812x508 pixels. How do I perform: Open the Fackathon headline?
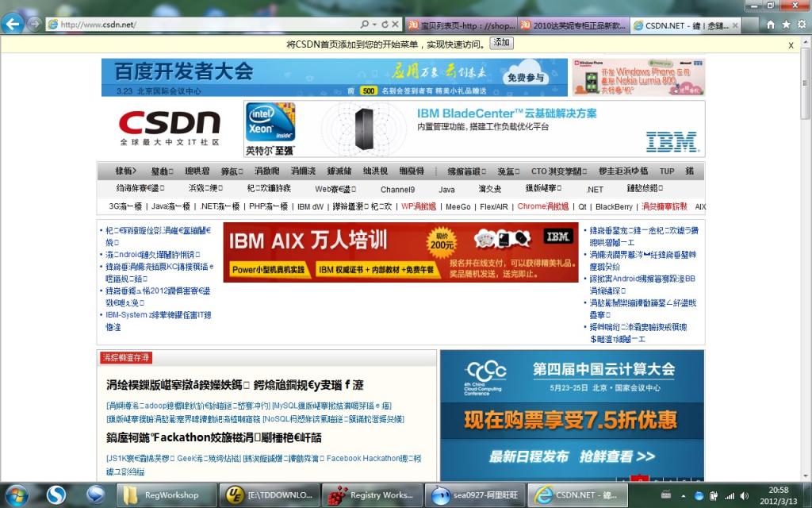click(214, 437)
